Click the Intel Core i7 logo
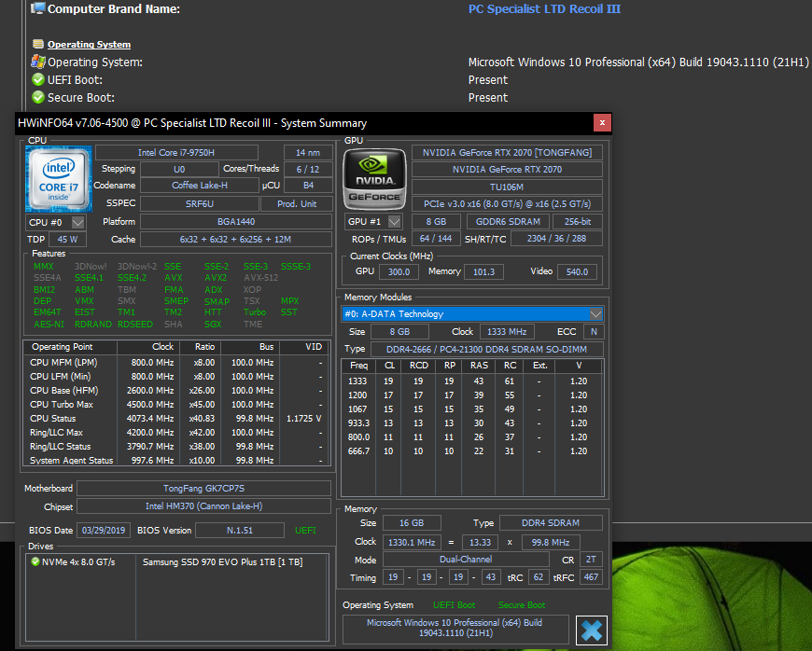Viewport: 812px width, 651px height. [x=59, y=179]
